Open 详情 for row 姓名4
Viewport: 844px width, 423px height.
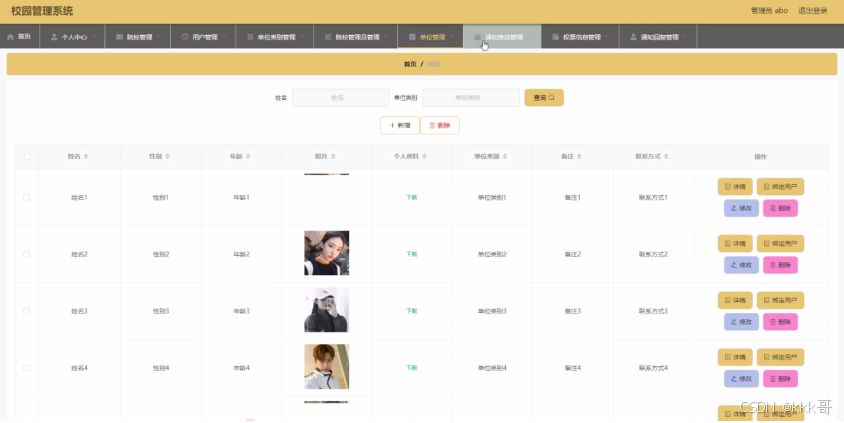point(735,357)
